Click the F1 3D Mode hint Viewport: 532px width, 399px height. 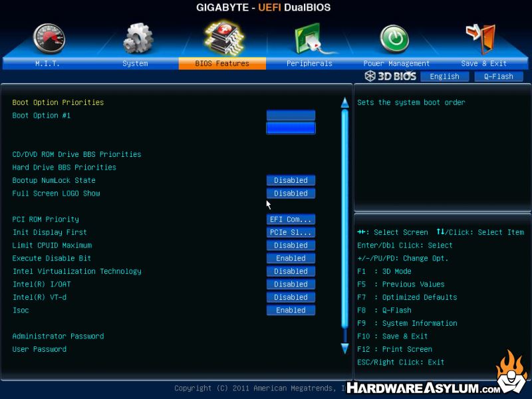[384, 271]
